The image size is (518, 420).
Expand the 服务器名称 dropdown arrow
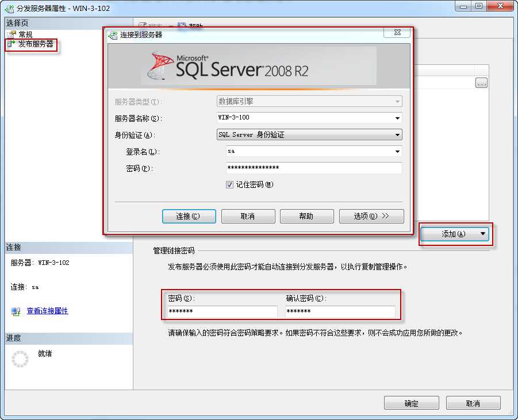tap(397, 118)
